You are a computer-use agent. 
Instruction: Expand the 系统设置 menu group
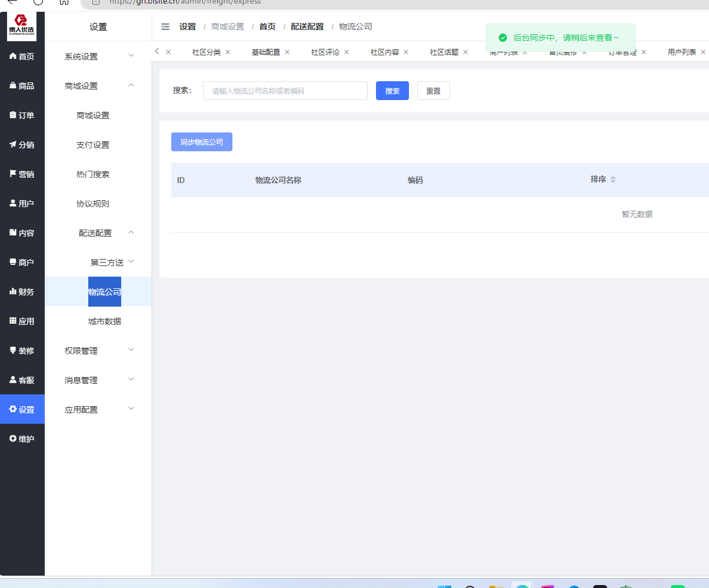coord(98,57)
